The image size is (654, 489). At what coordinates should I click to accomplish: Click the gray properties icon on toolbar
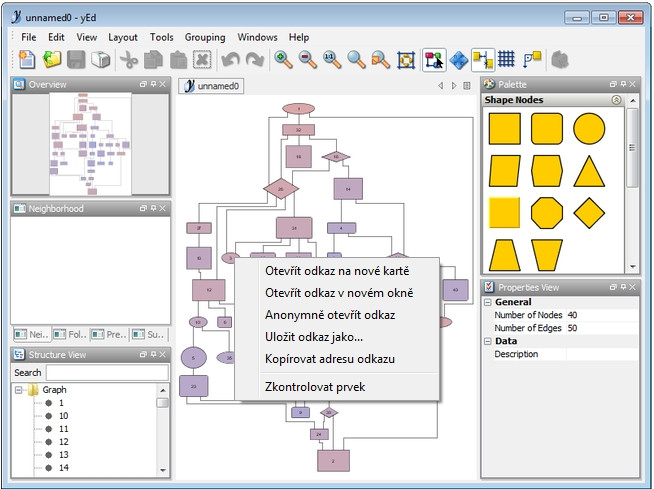coord(560,60)
